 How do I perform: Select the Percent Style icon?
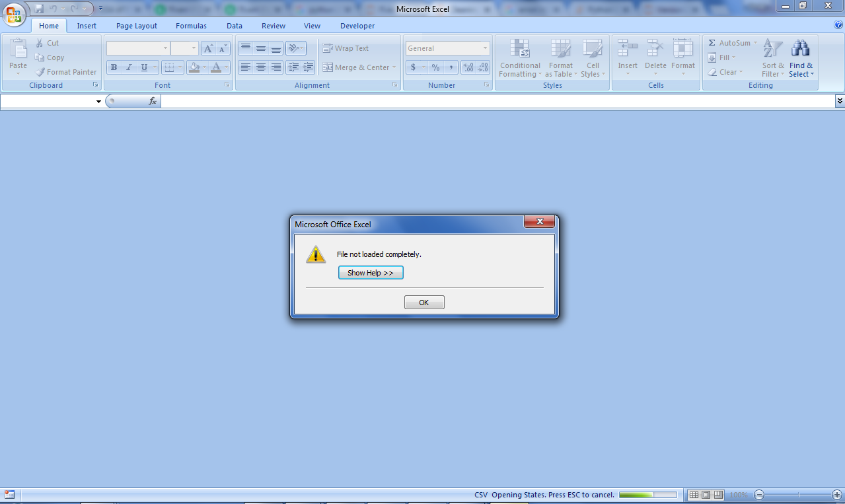(437, 67)
